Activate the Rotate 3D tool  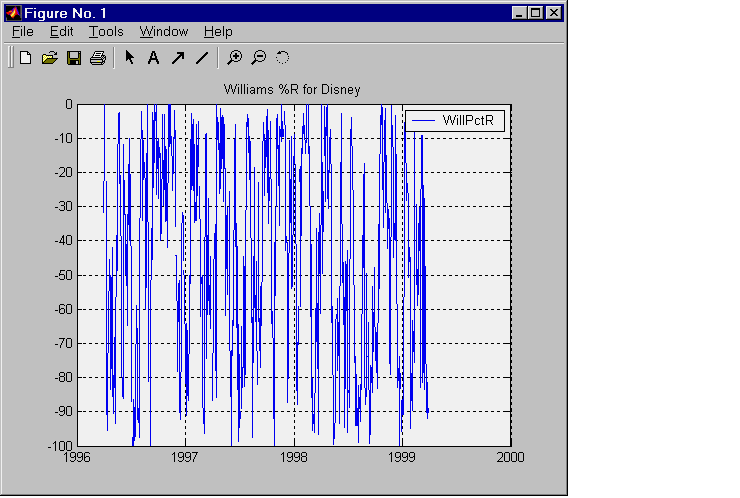click(x=282, y=58)
